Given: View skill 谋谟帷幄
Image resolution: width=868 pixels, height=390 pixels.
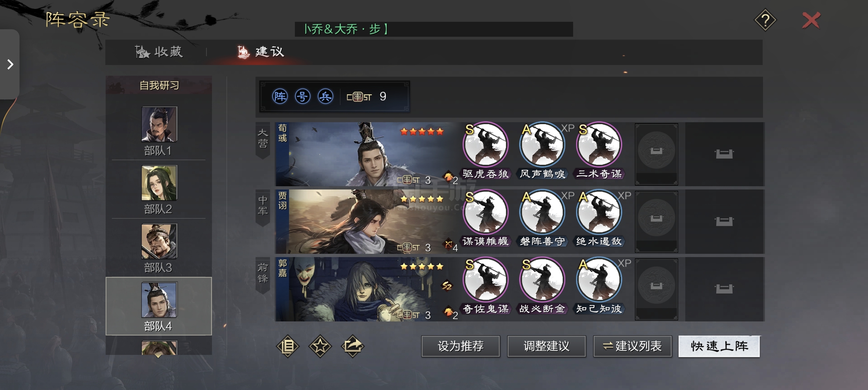Looking at the screenshot, I should (485, 218).
